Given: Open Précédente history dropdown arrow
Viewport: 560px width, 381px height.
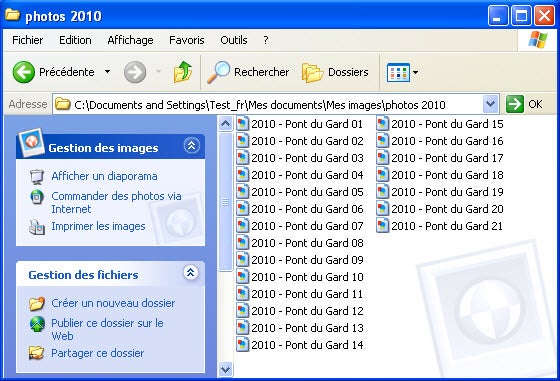Looking at the screenshot, I should click(107, 72).
